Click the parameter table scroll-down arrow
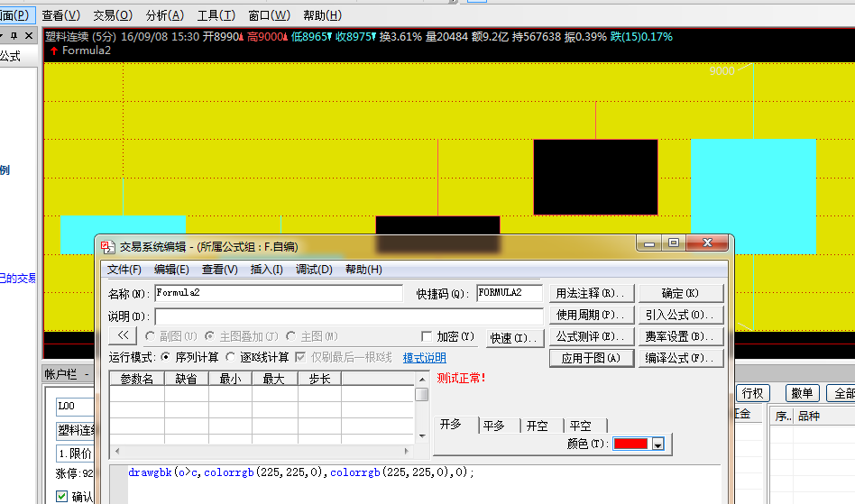 (422, 435)
